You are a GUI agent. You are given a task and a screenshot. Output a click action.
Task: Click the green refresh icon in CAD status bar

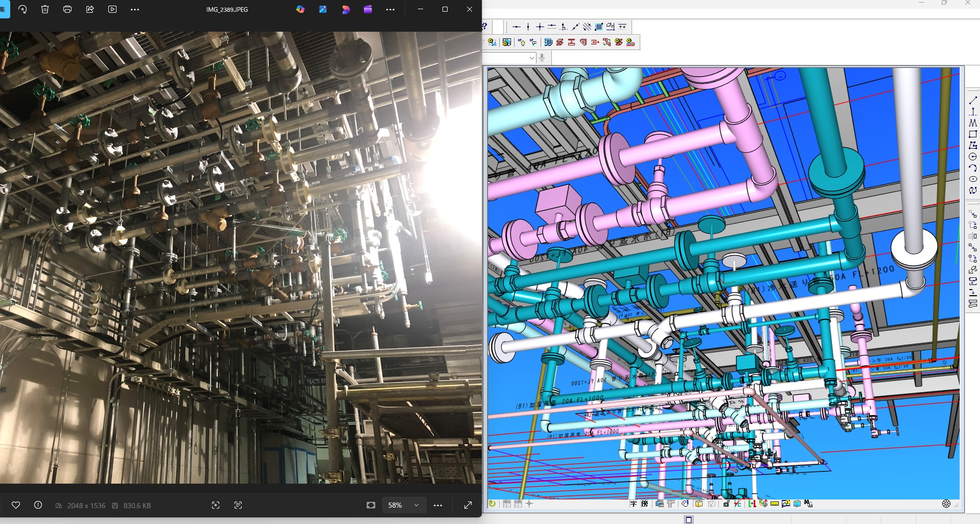tap(492, 504)
